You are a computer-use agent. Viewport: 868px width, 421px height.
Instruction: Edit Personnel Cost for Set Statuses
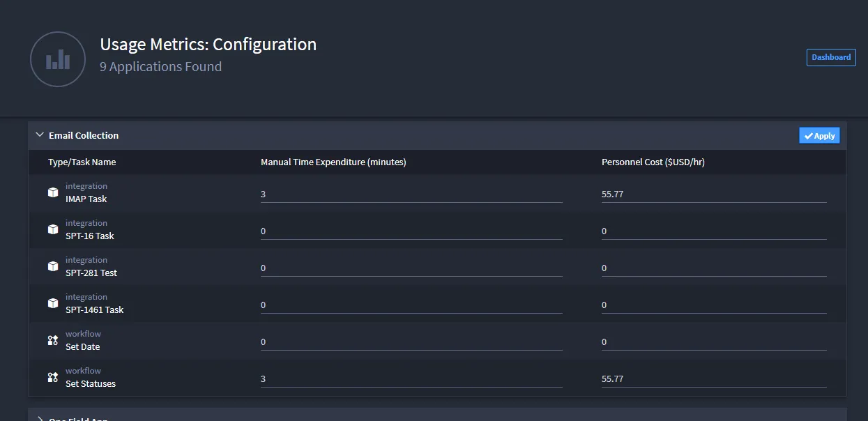(x=714, y=378)
